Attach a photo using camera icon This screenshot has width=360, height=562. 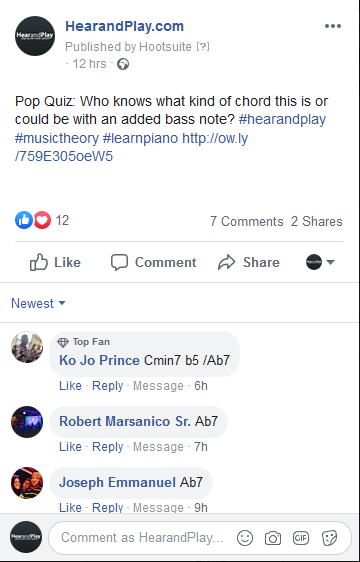coord(273,538)
